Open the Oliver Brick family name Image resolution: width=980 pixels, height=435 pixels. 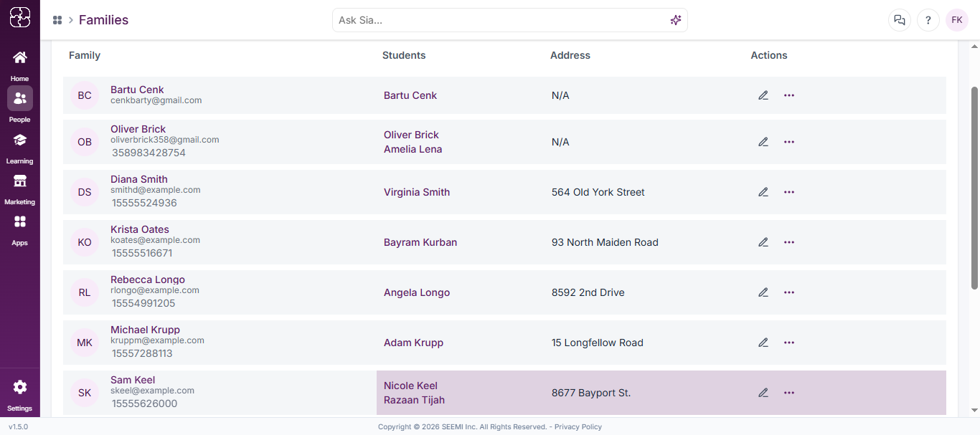(138, 129)
